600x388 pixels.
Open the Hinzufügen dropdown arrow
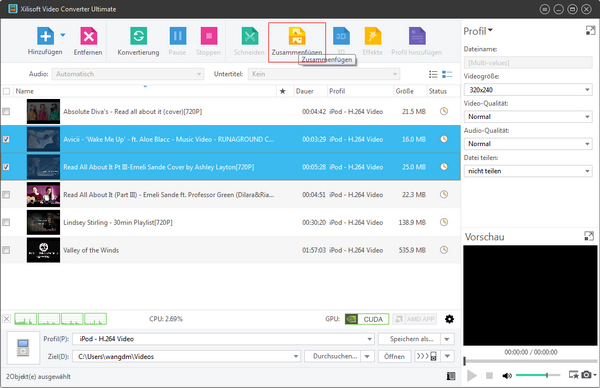pos(63,35)
